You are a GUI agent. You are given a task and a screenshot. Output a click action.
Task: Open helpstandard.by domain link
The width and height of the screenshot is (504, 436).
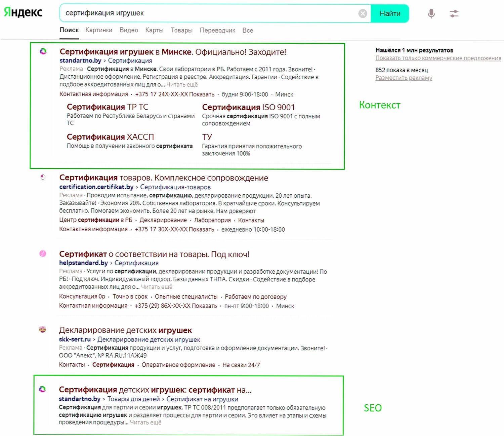click(x=83, y=263)
